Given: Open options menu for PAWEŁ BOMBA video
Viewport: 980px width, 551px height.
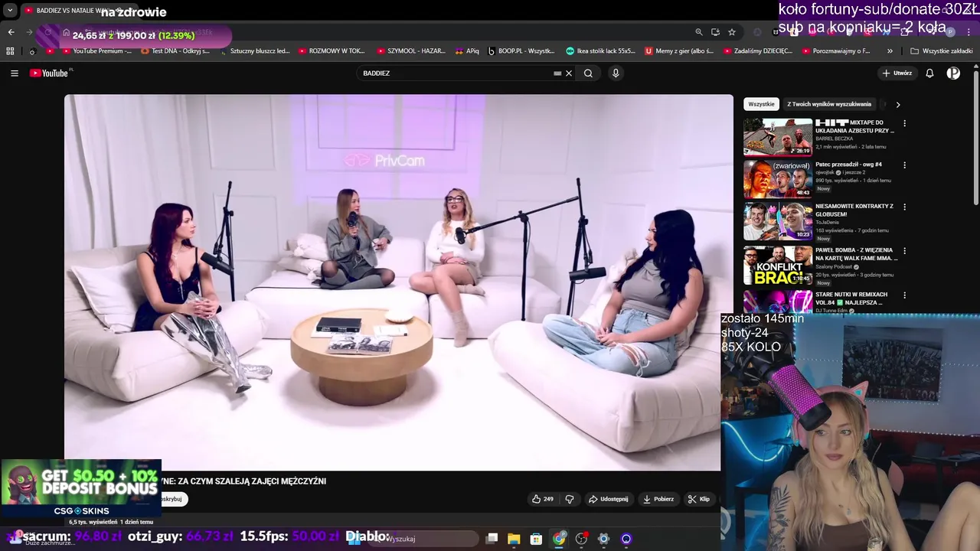Looking at the screenshot, I should (x=904, y=251).
